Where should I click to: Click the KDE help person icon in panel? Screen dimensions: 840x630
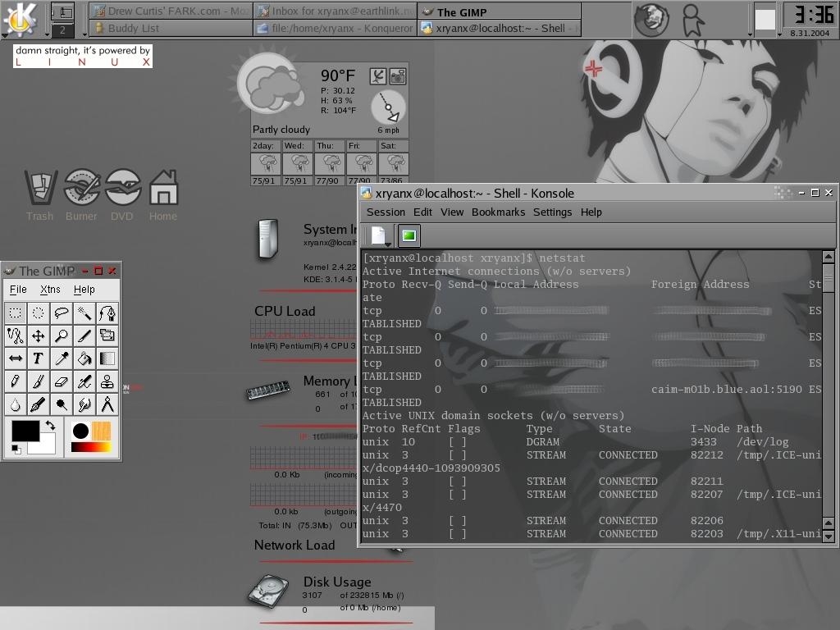tap(693, 21)
